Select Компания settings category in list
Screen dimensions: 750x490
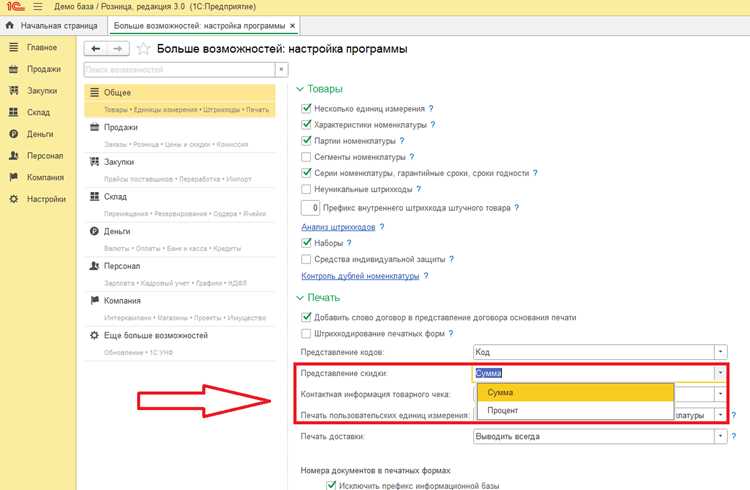click(180, 309)
